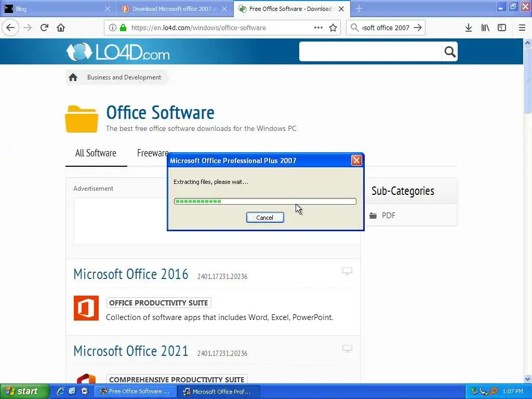Click the magnifier icon in system tray

pos(494,391)
